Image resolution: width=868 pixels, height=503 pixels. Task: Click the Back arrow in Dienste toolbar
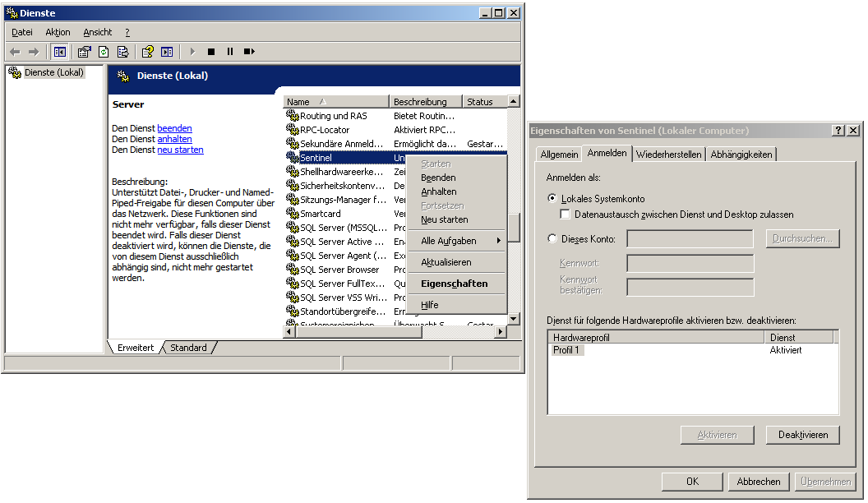(15, 52)
